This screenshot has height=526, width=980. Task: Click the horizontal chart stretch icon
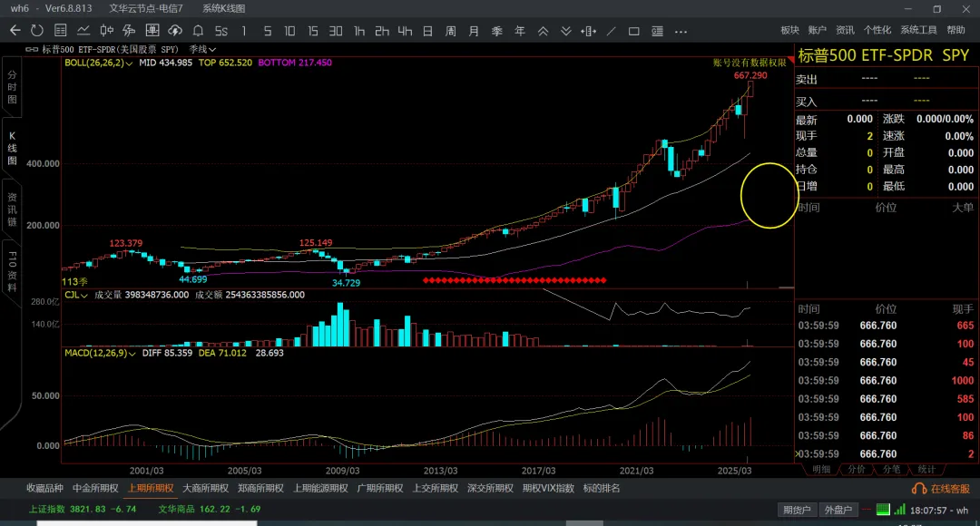588,31
